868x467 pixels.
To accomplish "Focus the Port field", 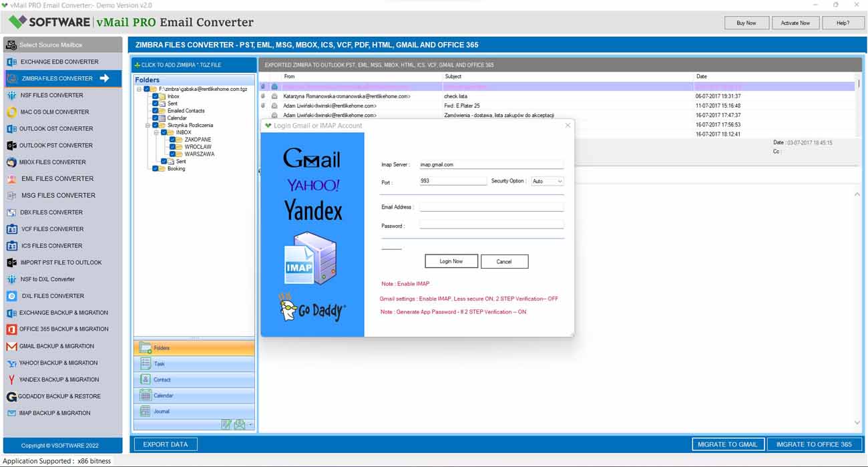I will (453, 181).
